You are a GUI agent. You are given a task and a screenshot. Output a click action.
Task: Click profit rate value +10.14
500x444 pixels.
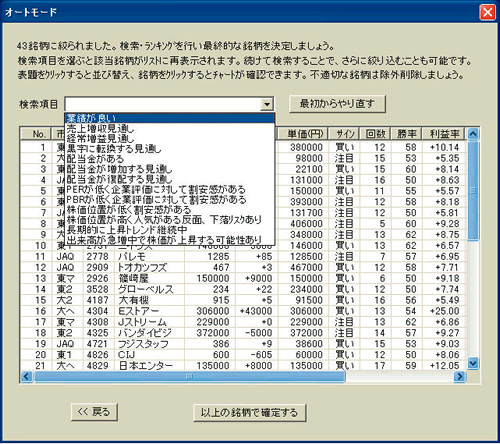(445, 147)
